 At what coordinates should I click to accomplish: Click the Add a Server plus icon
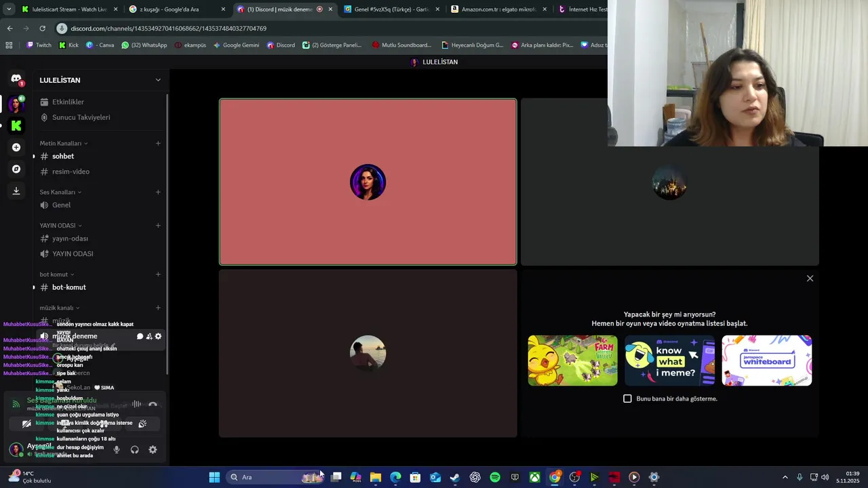click(x=16, y=147)
